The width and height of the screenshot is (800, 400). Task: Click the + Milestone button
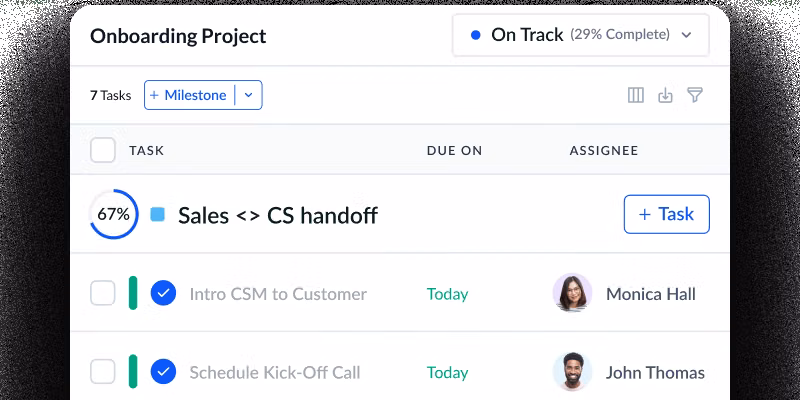coord(189,95)
